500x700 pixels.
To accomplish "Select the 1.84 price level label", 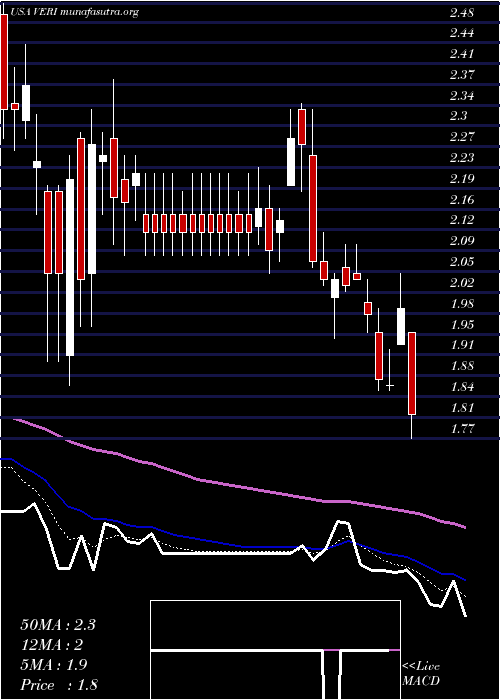I will coord(462,387).
